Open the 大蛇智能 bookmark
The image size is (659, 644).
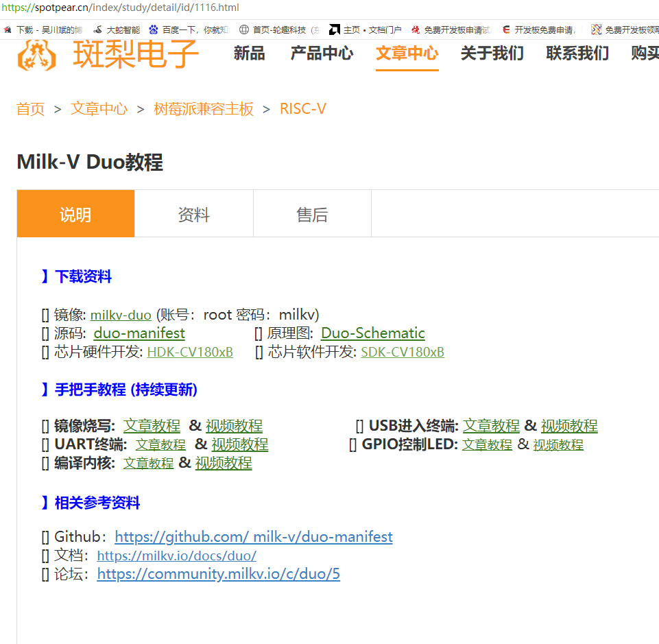117,30
